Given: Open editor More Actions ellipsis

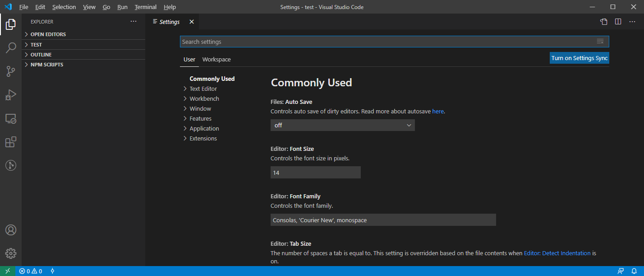Looking at the screenshot, I should coord(632,22).
